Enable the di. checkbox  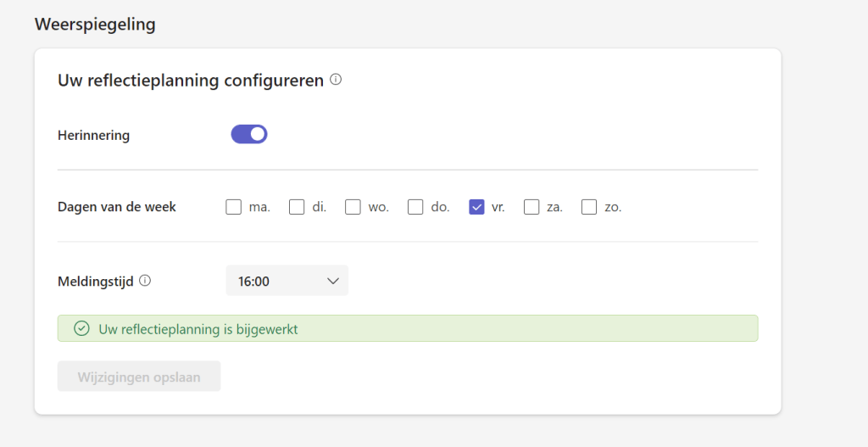coord(297,206)
